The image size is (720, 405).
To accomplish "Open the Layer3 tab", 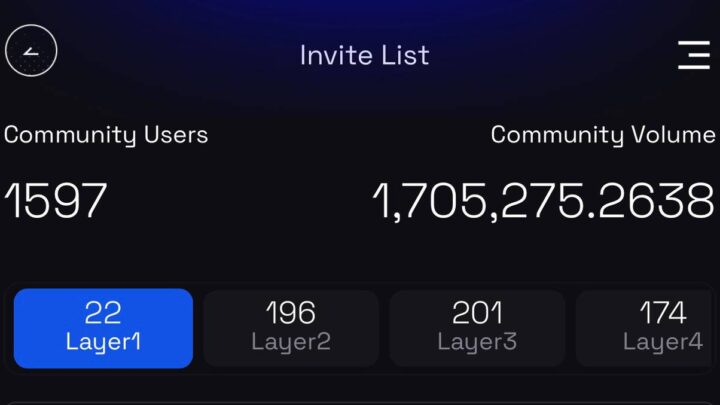I will (x=477, y=328).
